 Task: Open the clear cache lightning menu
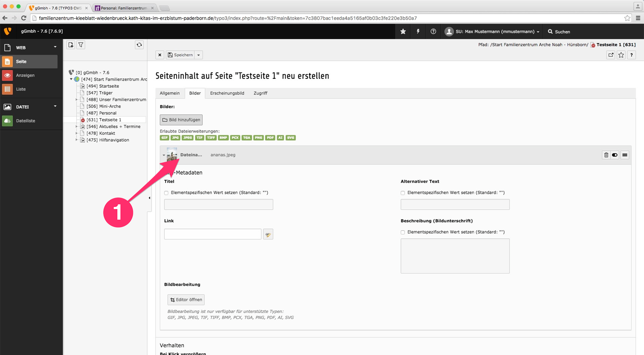(x=418, y=31)
